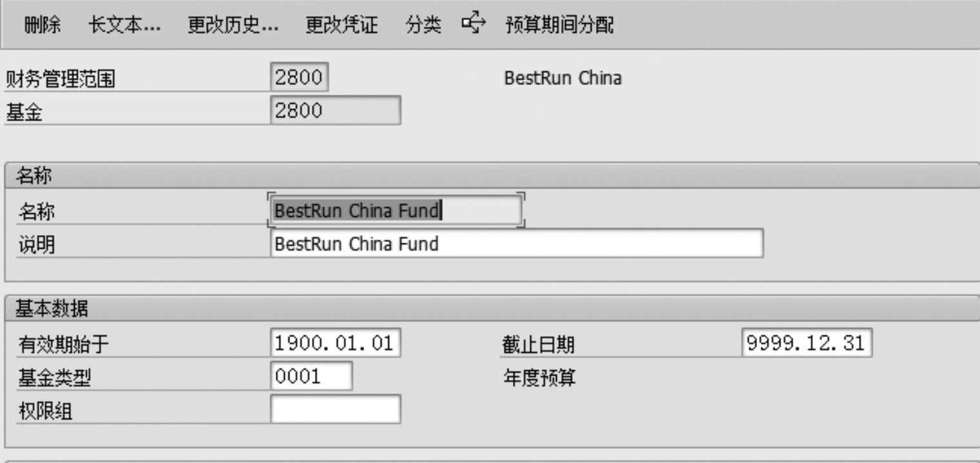This screenshot has height=463, width=980.
Task: Click the 年度预算 fund type description
Action: point(539,377)
